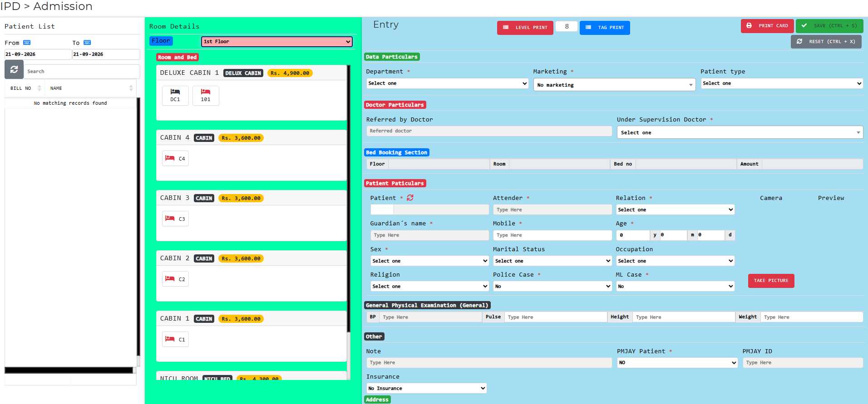Expand the Police Case dropdown
The height and width of the screenshot is (404, 868).
[552, 286]
